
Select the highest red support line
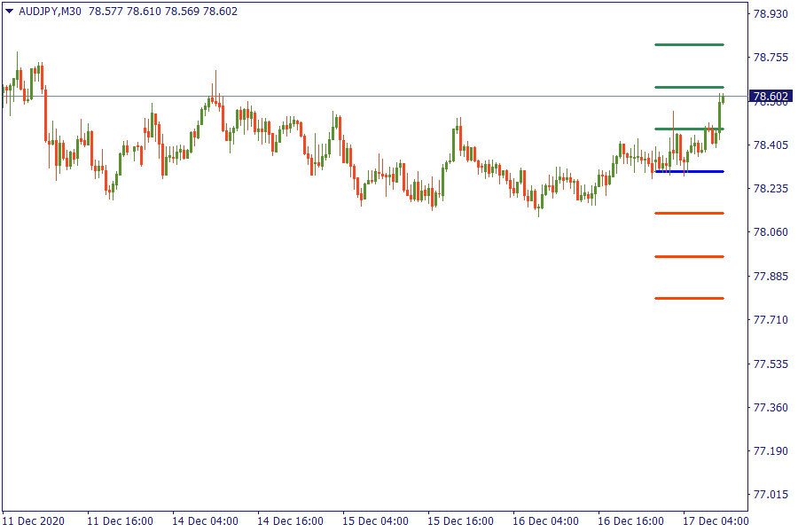[x=689, y=213]
